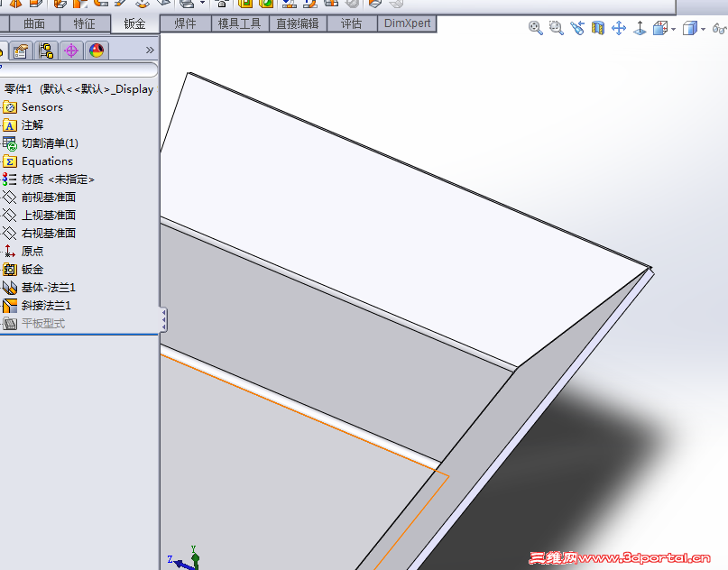Click 材质 <未指定> material item
728x570 pixels.
pyautogui.click(x=49, y=179)
